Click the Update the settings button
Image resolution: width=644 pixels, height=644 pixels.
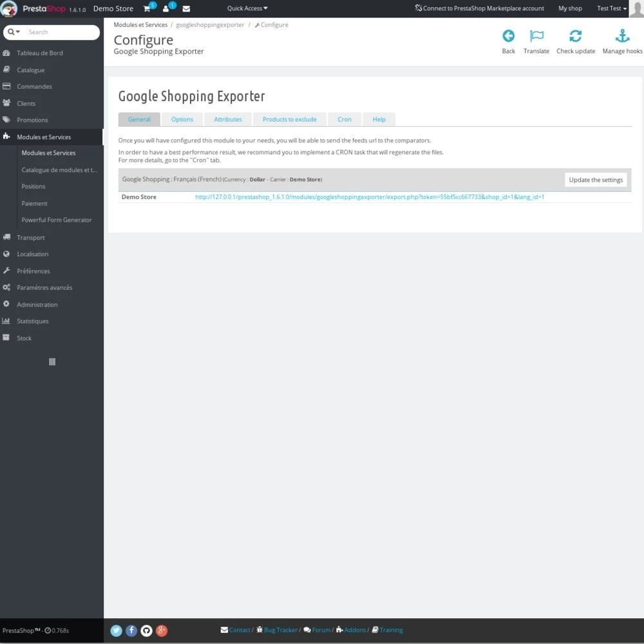coord(596,180)
